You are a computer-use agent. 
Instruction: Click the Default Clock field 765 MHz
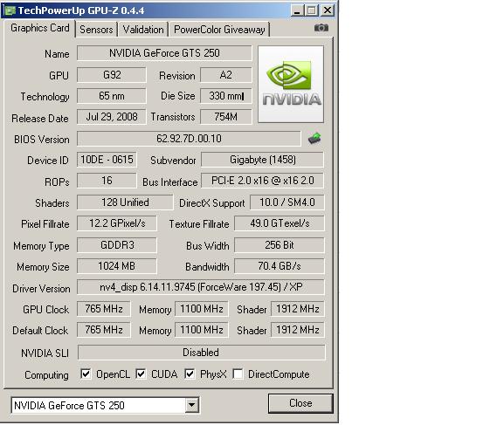click(x=104, y=330)
